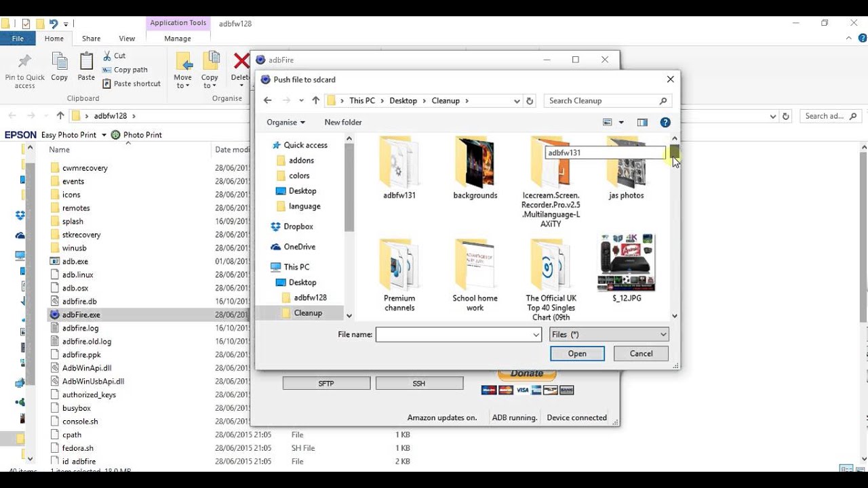Click the Donate button
Screen dimensions: 868x488
point(527,373)
